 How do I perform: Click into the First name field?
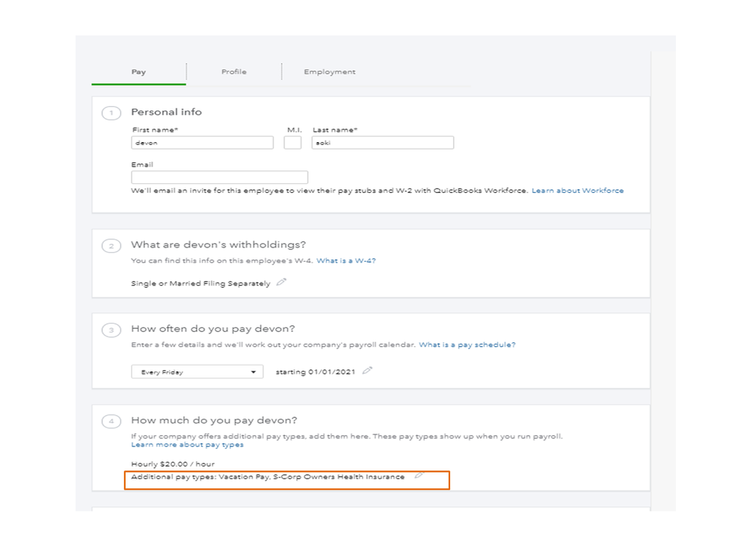pyautogui.click(x=202, y=143)
